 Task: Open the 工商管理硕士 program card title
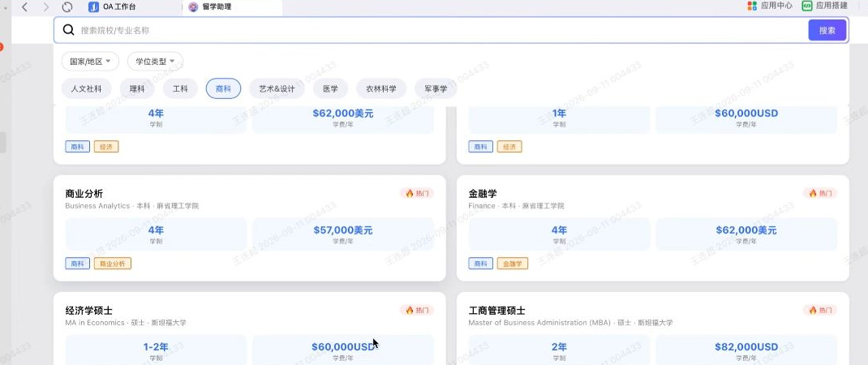(x=496, y=311)
